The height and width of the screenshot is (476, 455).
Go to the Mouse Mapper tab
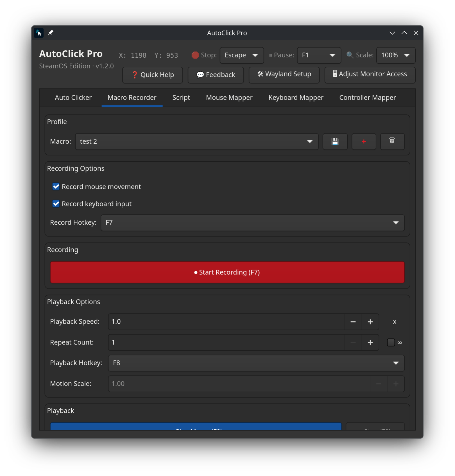coord(229,98)
